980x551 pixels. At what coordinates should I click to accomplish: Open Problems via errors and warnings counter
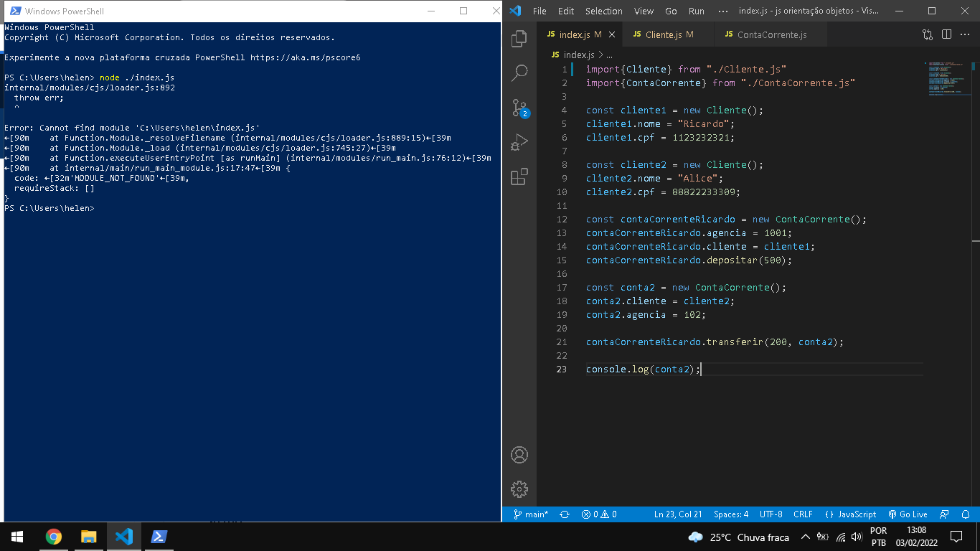[599, 514]
